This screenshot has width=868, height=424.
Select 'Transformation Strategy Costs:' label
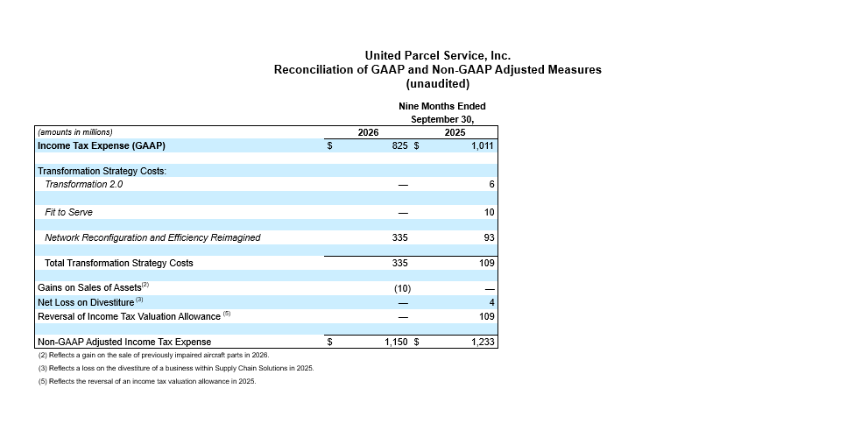pos(102,172)
